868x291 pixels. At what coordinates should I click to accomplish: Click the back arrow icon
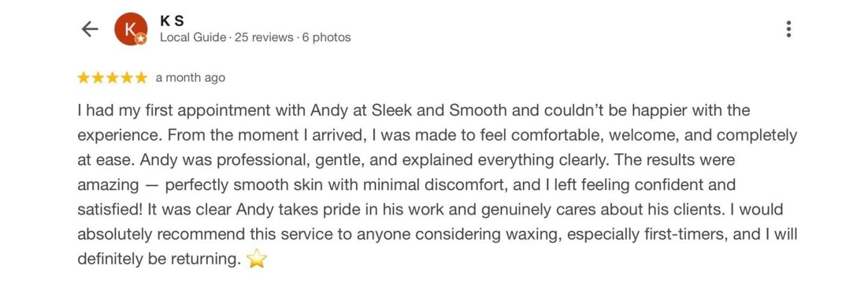tap(90, 29)
